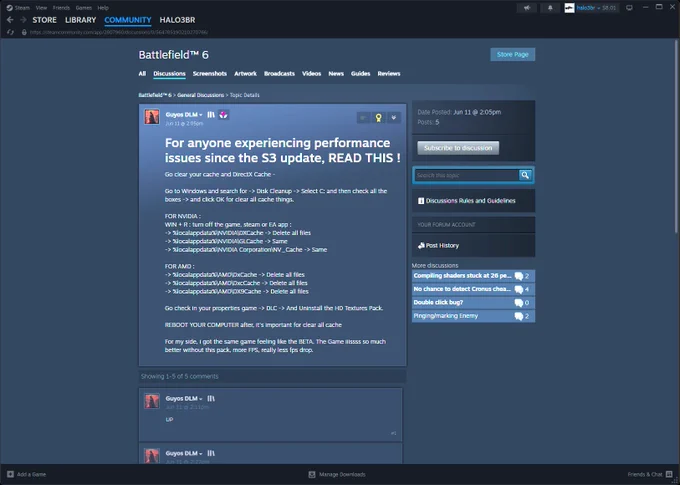Viewport: 680px width, 485px height.
Task: Click the Steam logo in the menu bar
Action: [x=10, y=8]
